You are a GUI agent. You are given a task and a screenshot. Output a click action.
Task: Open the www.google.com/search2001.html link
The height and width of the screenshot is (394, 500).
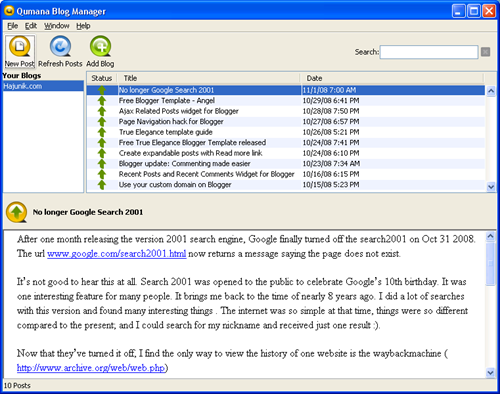point(117,254)
